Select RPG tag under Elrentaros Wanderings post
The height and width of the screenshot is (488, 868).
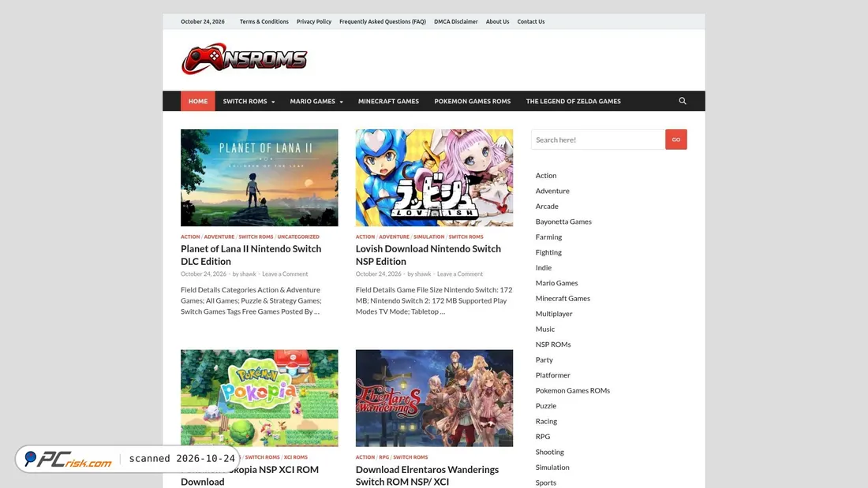pos(383,457)
